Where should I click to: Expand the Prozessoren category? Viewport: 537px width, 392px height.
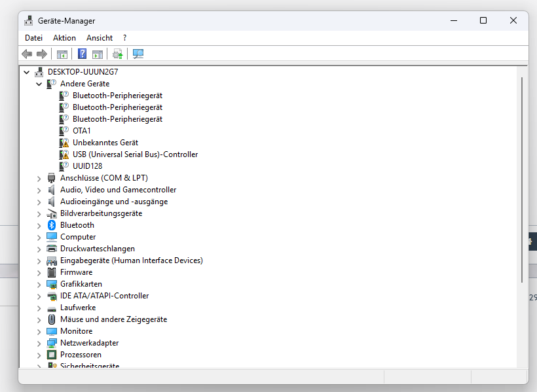pos(39,355)
